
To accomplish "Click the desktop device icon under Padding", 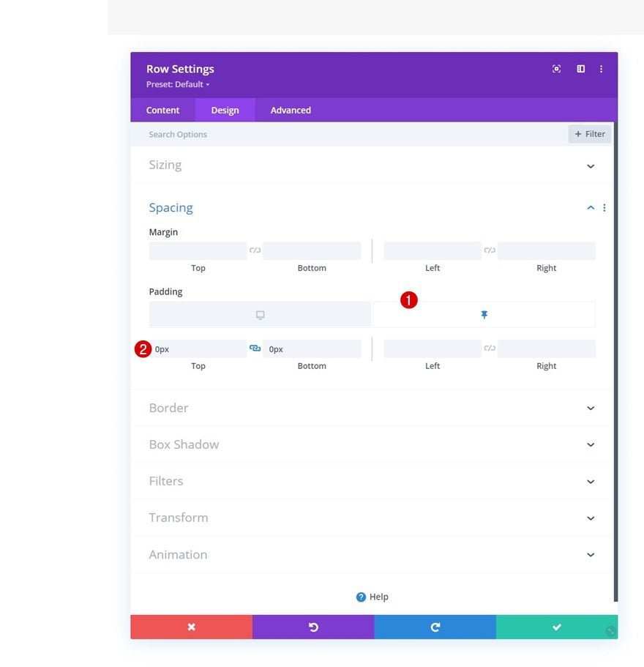I will 260,315.
